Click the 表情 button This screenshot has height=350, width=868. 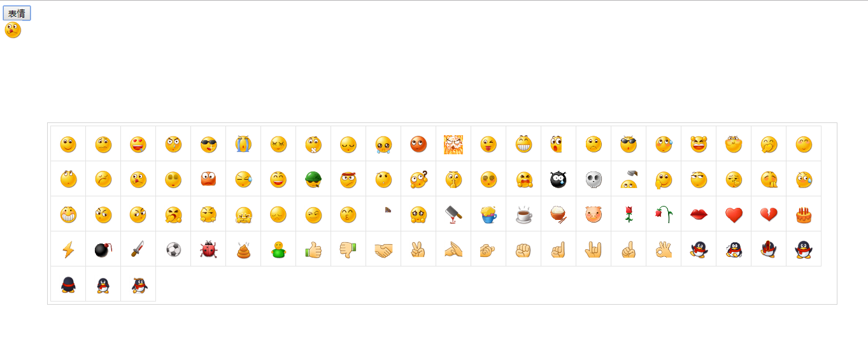(17, 13)
